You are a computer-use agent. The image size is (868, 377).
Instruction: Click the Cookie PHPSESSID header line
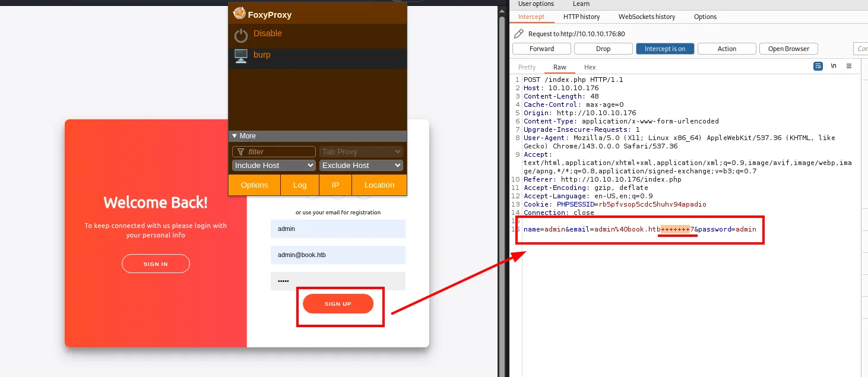615,204
